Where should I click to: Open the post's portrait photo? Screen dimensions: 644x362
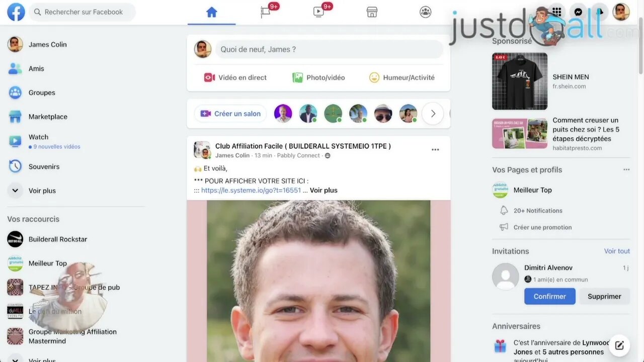click(318, 281)
